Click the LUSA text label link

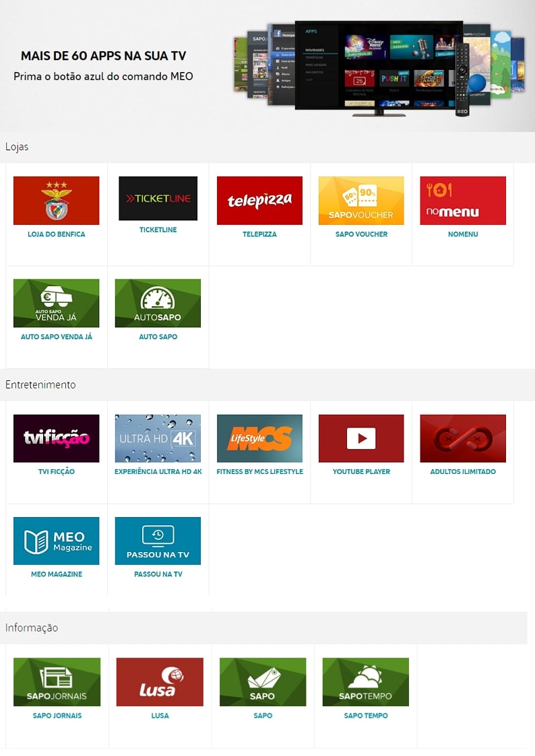tap(160, 716)
